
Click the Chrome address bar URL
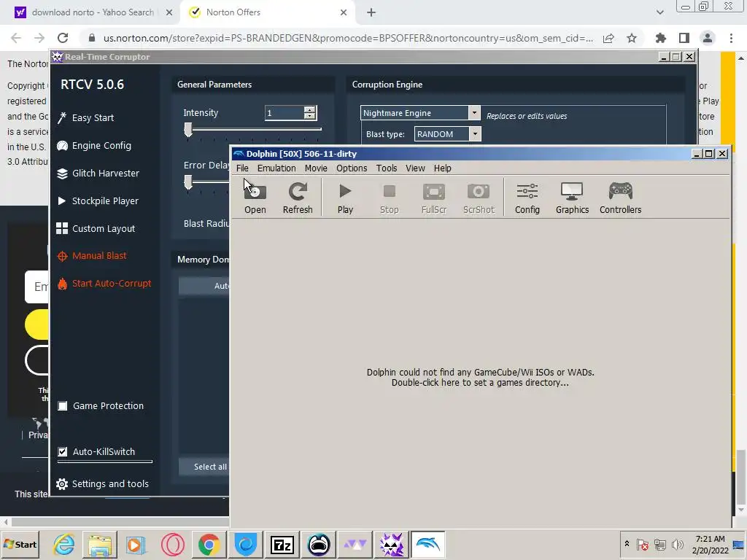(348, 38)
